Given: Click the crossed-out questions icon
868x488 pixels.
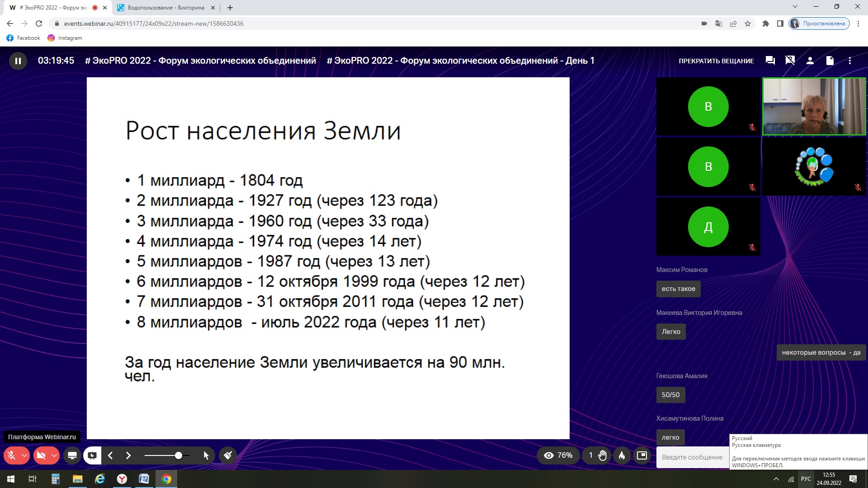Looking at the screenshot, I should 790,61.
